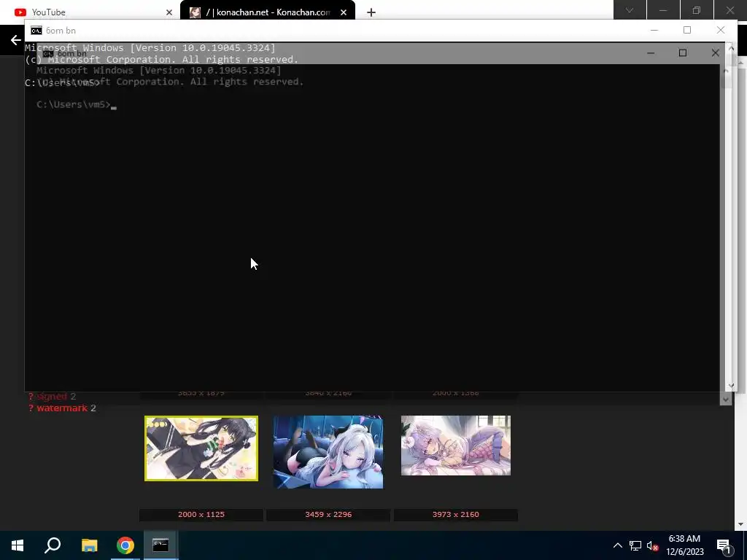Viewport: 747px width, 560px height.
Task: Click the command prompt scrollbar up arrow
Action: [731, 48]
